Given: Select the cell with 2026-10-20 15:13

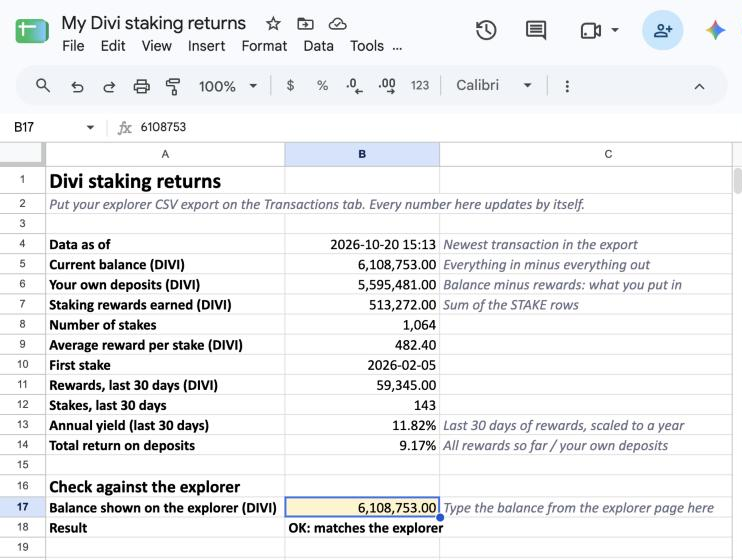Looking at the screenshot, I should 362,244.
